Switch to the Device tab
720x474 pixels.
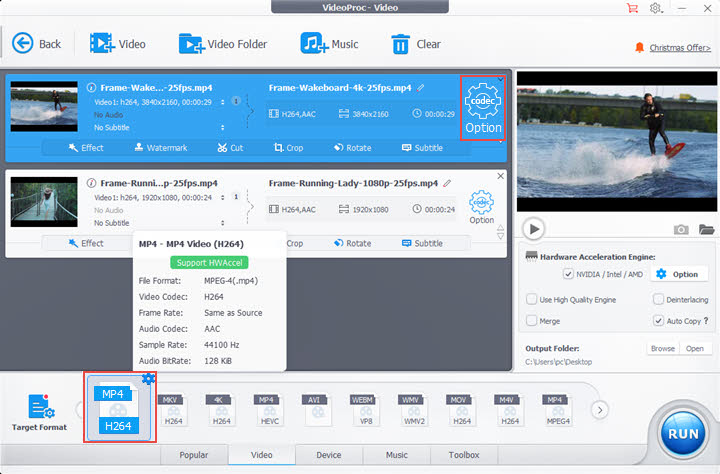pyautogui.click(x=329, y=455)
